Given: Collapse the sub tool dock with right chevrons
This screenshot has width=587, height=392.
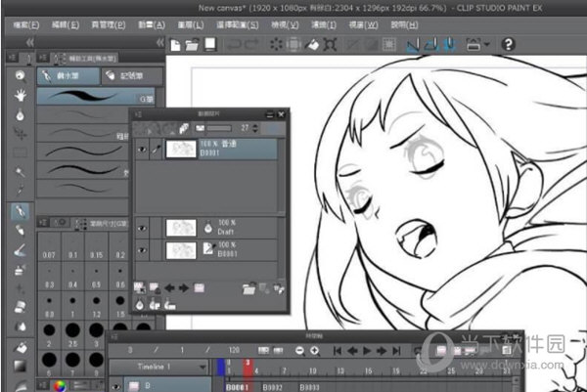Looking at the screenshot, I should point(159,42).
